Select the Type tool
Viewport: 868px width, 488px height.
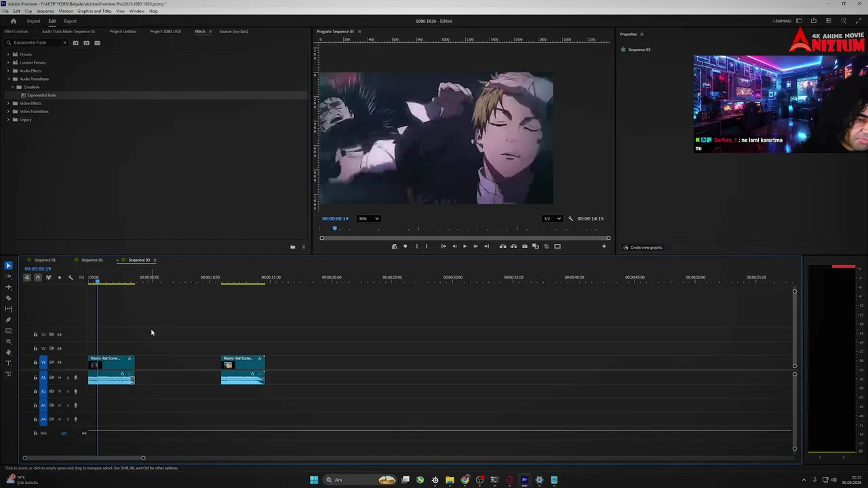point(8,363)
